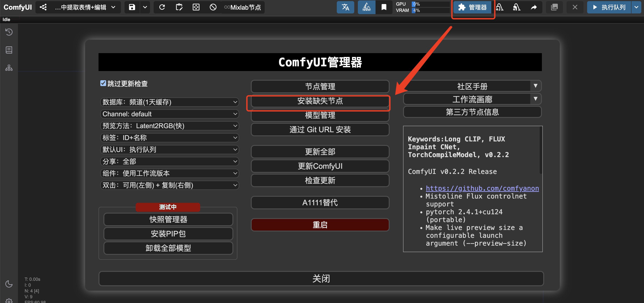Open the save options dropdown arrow
The height and width of the screenshot is (303, 644).
pyautogui.click(x=145, y=7)
